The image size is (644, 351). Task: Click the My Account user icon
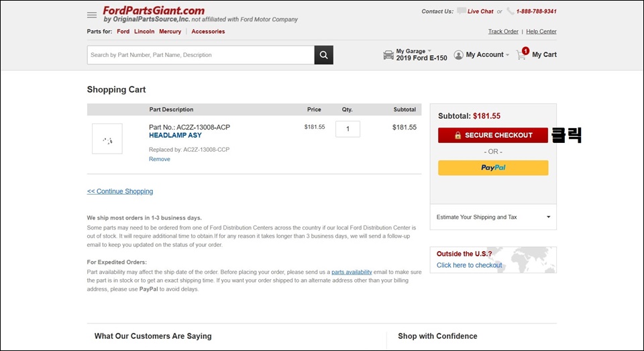point(458,54)
